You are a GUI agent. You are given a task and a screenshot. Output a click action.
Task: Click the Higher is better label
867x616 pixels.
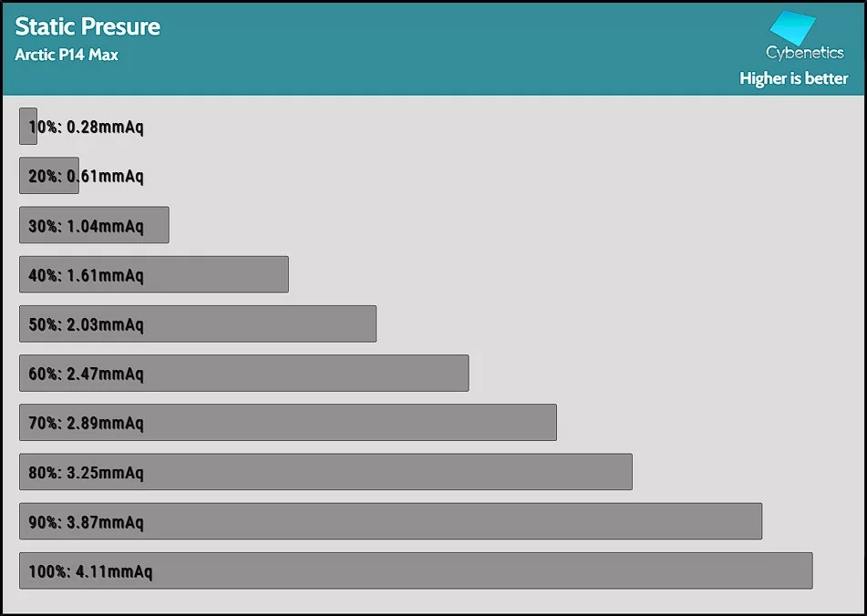tap(793, 78)
